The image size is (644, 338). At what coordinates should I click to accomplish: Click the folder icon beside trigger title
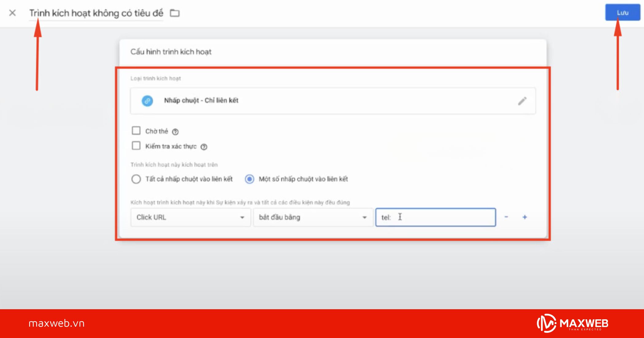point(175,13)
